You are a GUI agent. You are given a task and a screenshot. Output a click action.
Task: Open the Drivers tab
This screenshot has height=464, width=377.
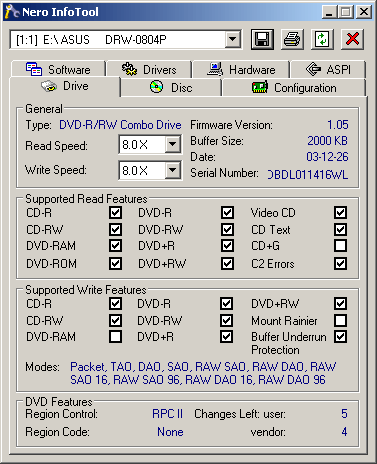pyautogui.click(x=149, y=69)
